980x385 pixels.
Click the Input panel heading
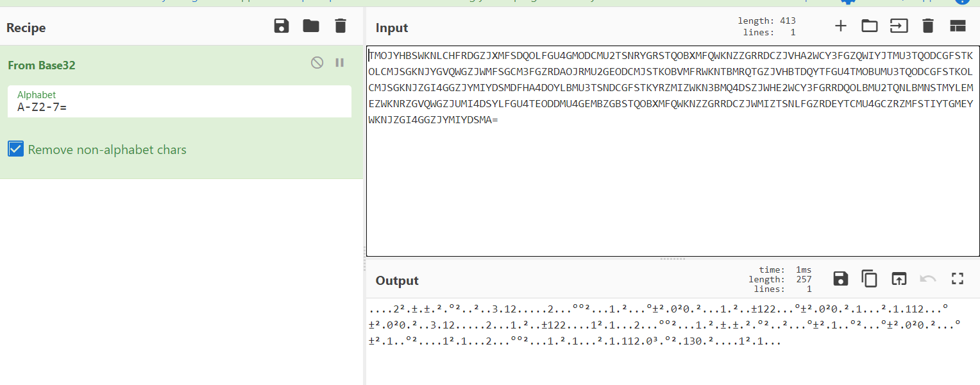pyautogui.click(x=392, y=28)
